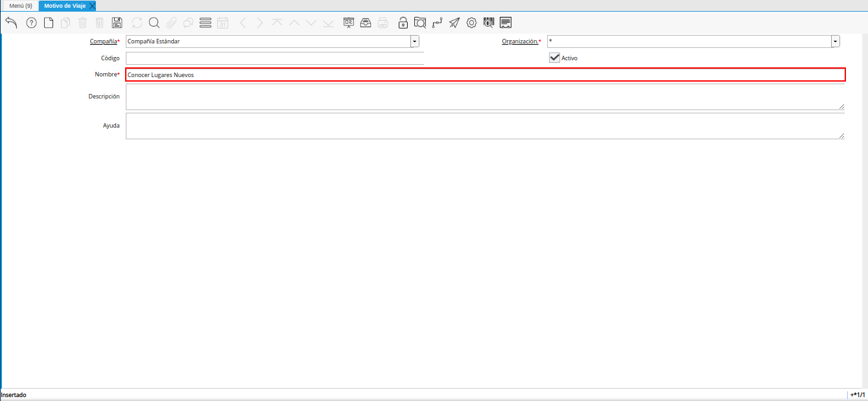Go to parent record with left chevron
Screen dimensions: 868x401
point(243,23)
